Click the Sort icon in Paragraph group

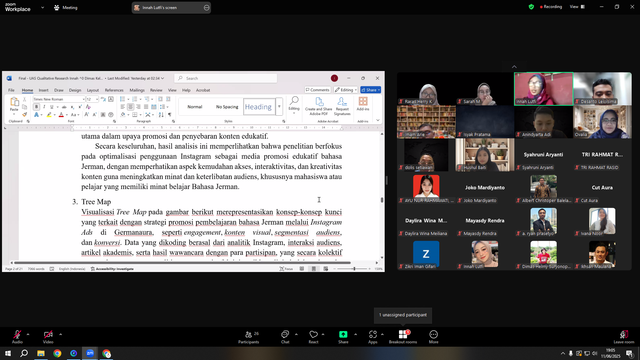coord(161,115)
